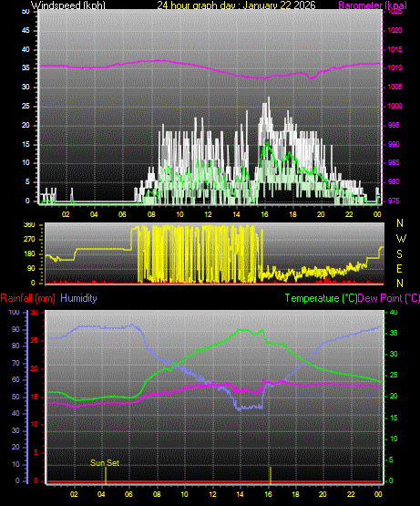Click blue humidity axis value 80
This screenshot has height=506, width=420.
[15, 346]
